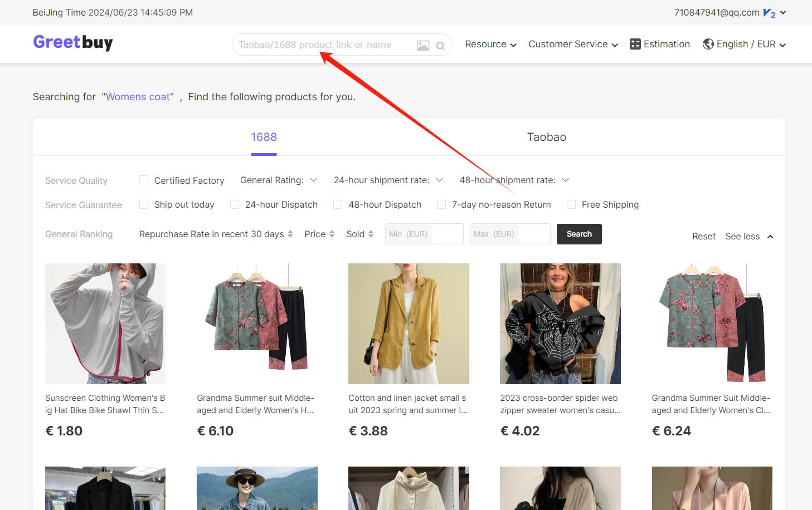Viewport: 812px width, 510px height.
Task: Open Grandma Summer Suit €6.24 image
Action: (x=712, y=323)
